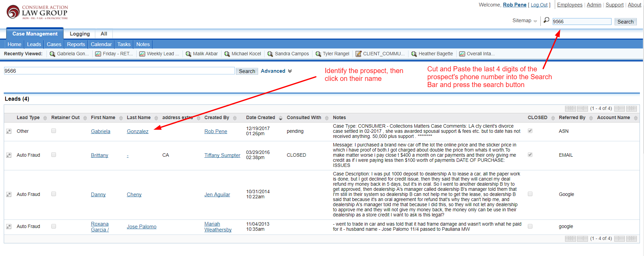Toggle Retainer Out checkbox for Gabriela row

54,131
